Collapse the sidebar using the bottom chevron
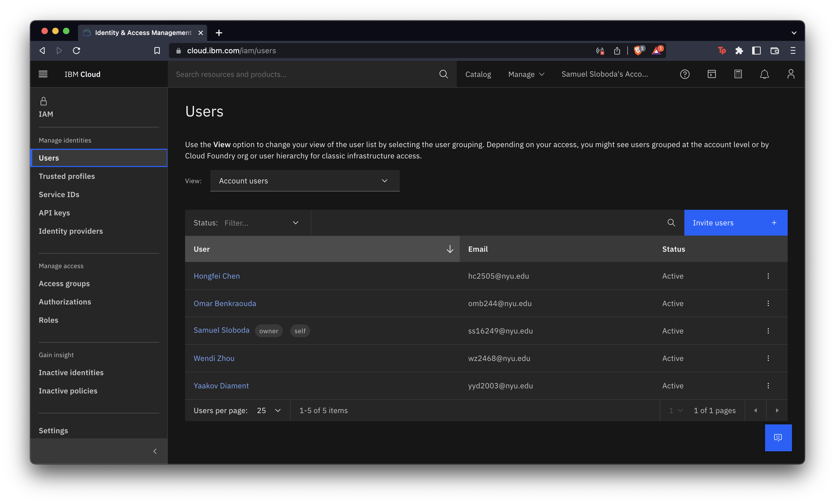The height and width of the screenshot is (504, 835). (x=155, y=451)
